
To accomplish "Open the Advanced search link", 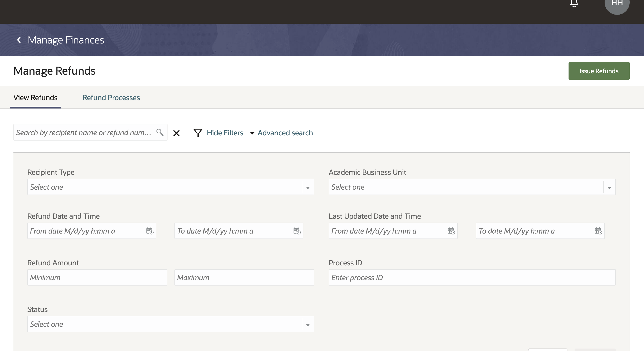I will 285,133.
